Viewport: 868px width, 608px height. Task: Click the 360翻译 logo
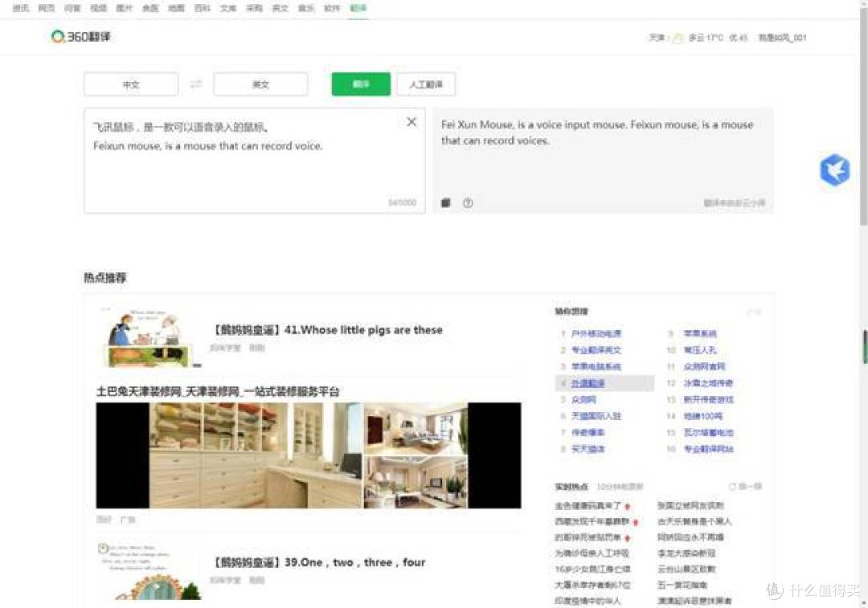point(81,36)
